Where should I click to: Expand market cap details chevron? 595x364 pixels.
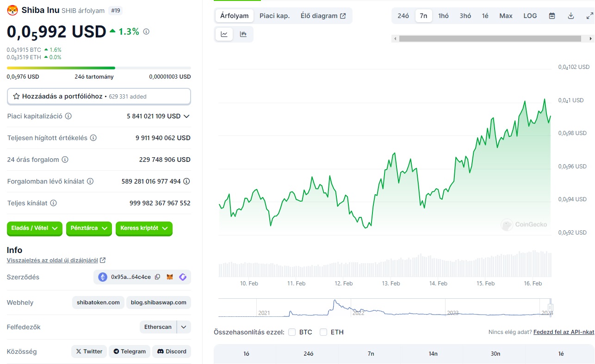(186, 116)
